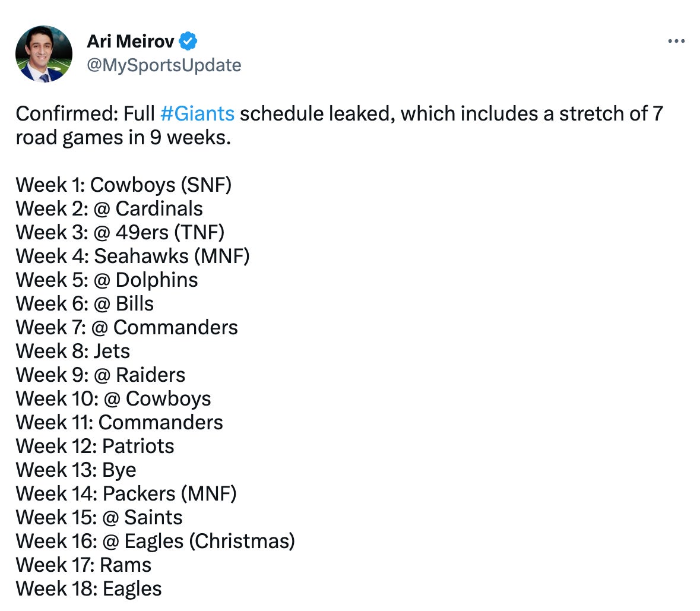Click the Week 4: Seahawks (MNF) line
The height and width of the screenshot is (611, 700).
(x=132, y=256)
